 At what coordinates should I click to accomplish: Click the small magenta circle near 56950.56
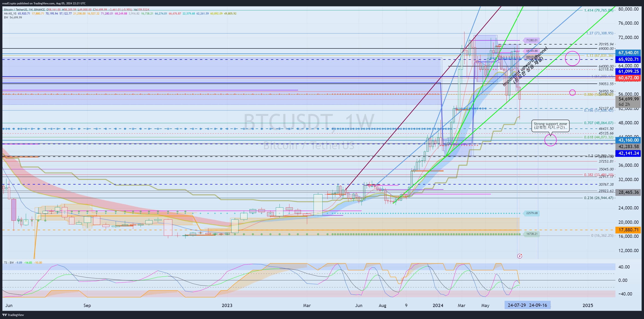tap(572, 92)
